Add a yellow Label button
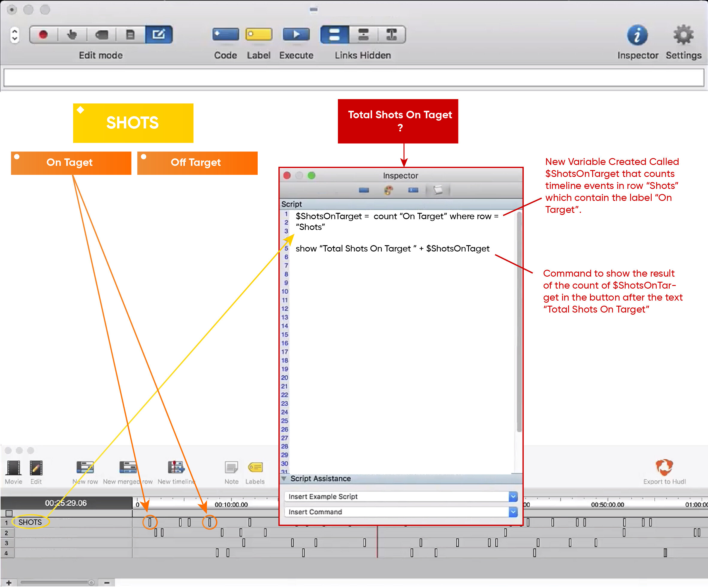 [259, 34]
